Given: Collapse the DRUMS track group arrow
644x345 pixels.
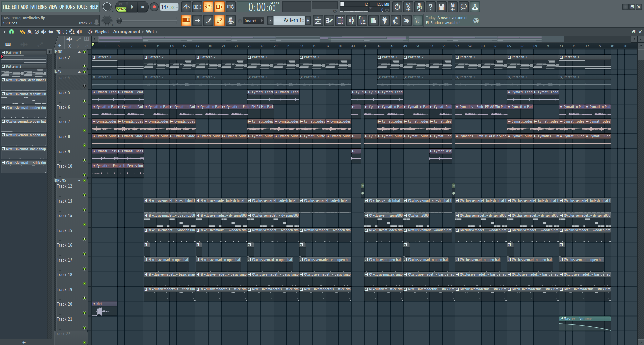Looking at the screenshot, I should point(79,181).
